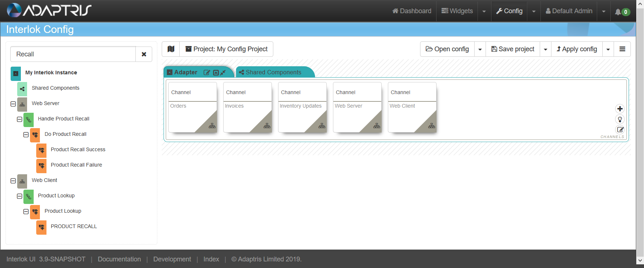
Task: Click the Adapter image icon in tab
Action: click(216, 72)
